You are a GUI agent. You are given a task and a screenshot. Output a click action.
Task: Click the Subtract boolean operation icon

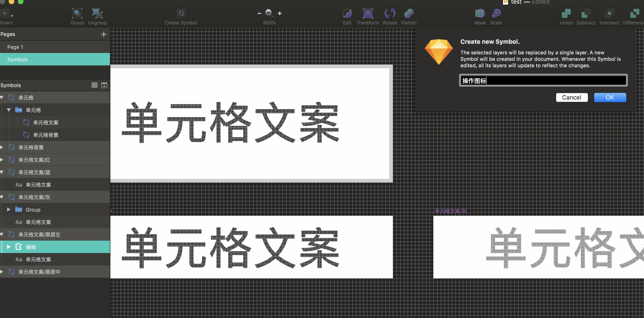point(586,13)
